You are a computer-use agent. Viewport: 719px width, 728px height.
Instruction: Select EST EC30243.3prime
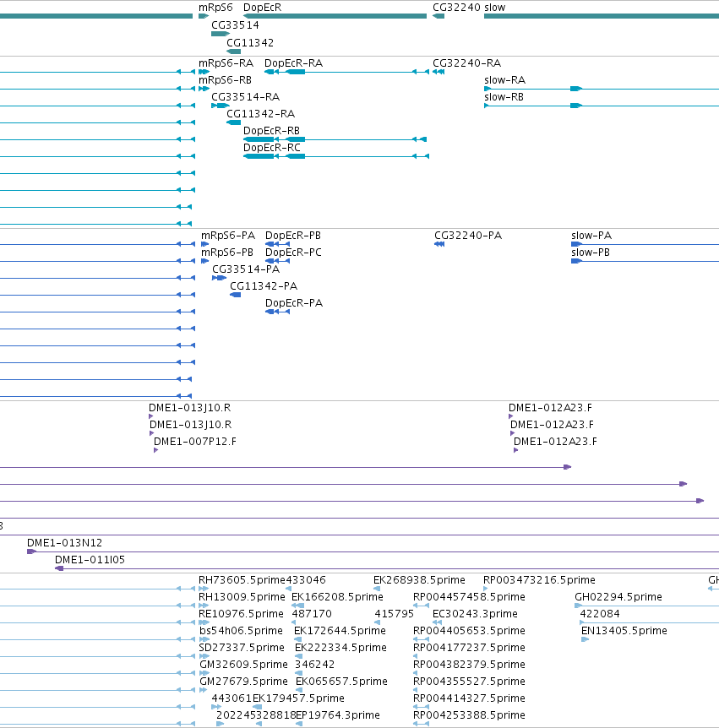tap(475, 614)
